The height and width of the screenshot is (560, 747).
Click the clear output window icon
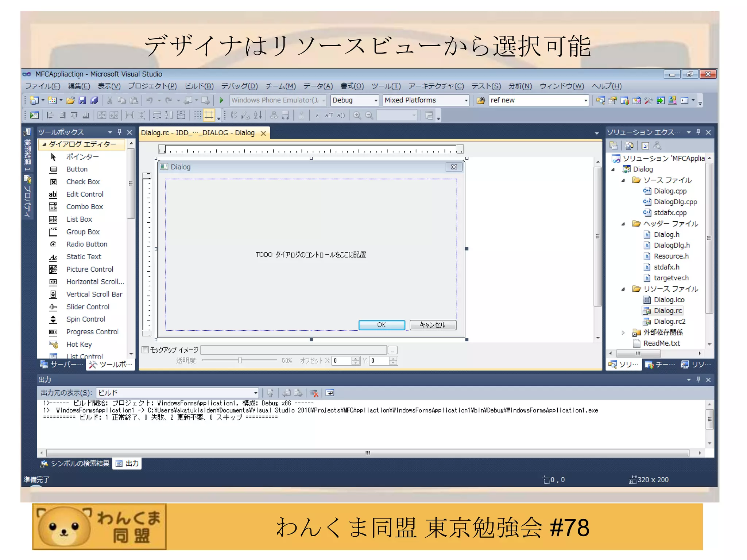tap(314, 393)
